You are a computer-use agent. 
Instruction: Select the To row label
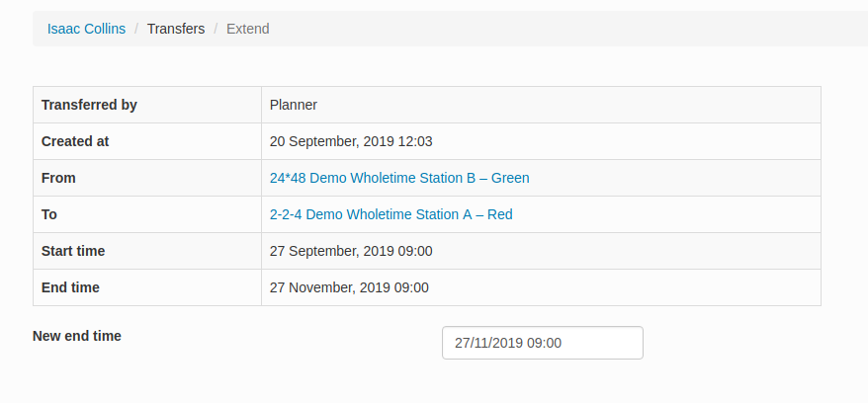(49, 214)
